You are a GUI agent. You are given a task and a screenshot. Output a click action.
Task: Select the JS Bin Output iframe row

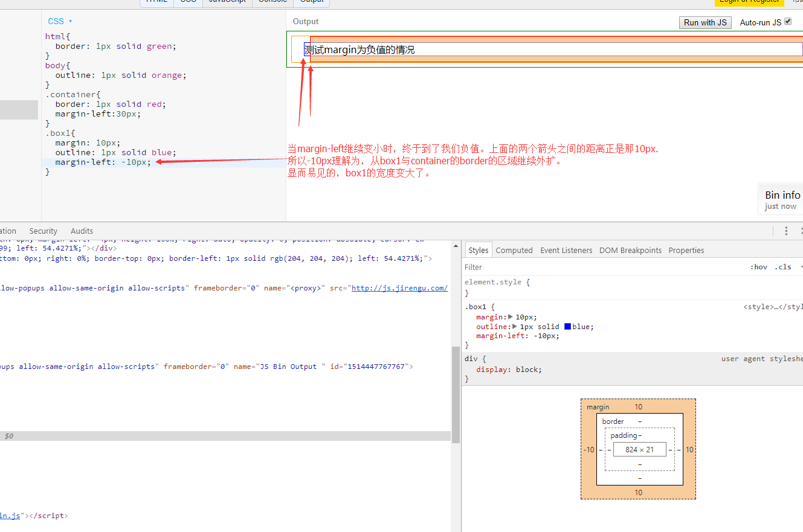click(x=207, y=367)
